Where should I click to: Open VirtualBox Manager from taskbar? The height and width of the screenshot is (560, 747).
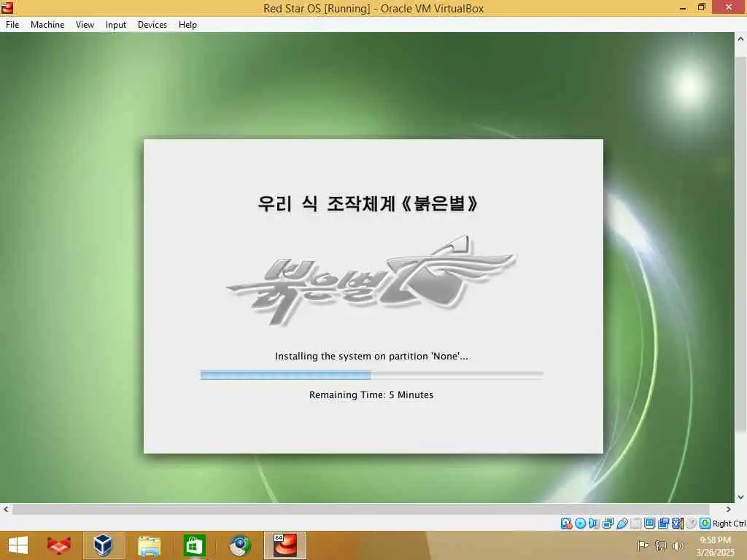pyautogui.click(x=104, y=545)
